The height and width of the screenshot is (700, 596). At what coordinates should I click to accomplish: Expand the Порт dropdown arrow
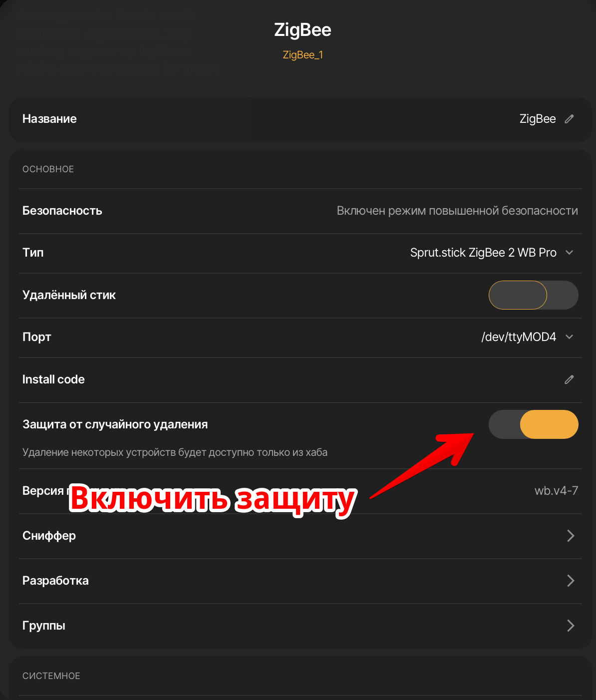[569, 337]
